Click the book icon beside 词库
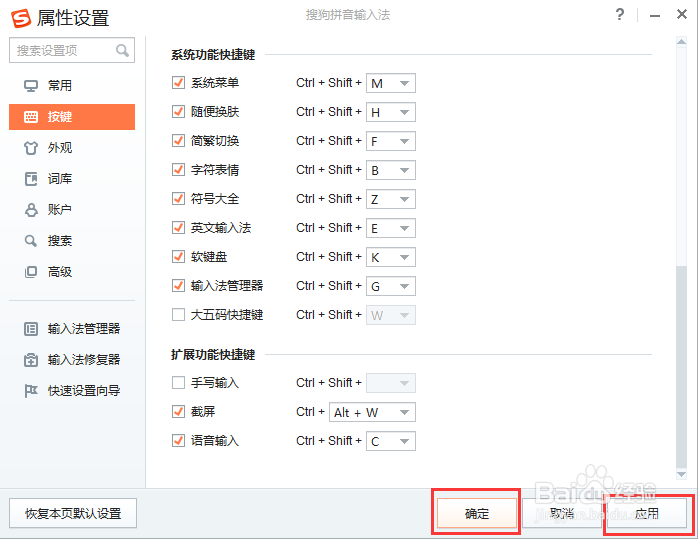Viewport: 698px width, 539px height. (31, 179)
